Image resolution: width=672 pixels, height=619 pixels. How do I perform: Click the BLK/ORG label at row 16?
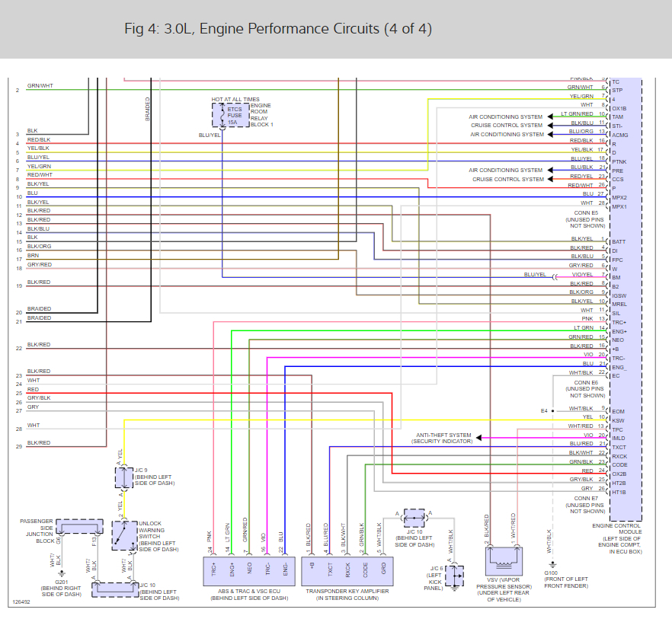[39, 247]
